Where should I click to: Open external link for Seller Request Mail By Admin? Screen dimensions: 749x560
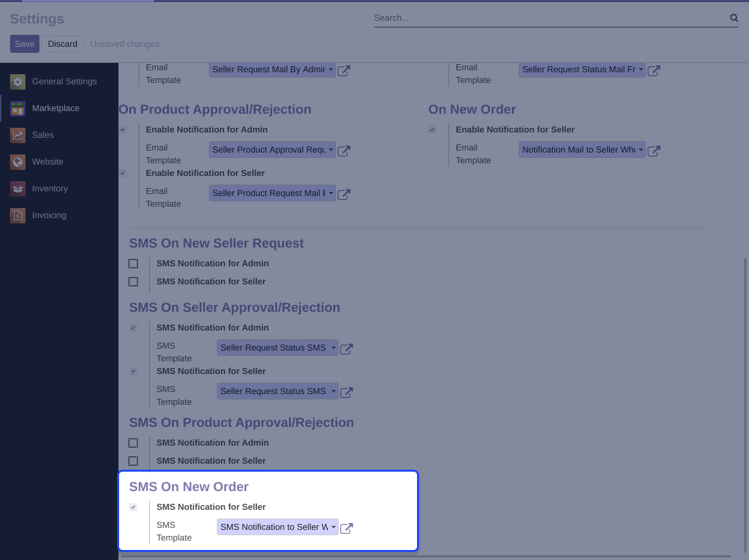pos(344,70)
